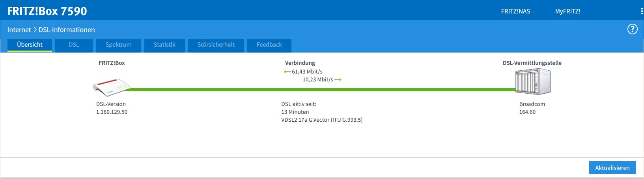Click the FRITZ!Box router image
This screenshot has width=644, height=179.
point(112,87)
